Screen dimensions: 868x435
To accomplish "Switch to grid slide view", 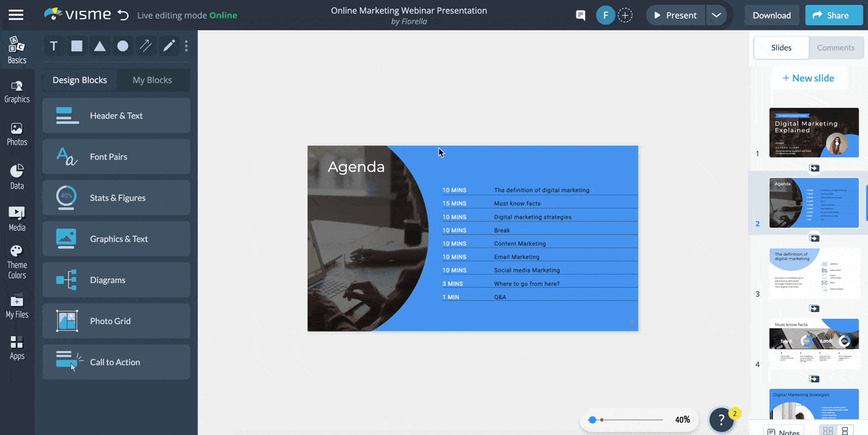I will 828,431.
